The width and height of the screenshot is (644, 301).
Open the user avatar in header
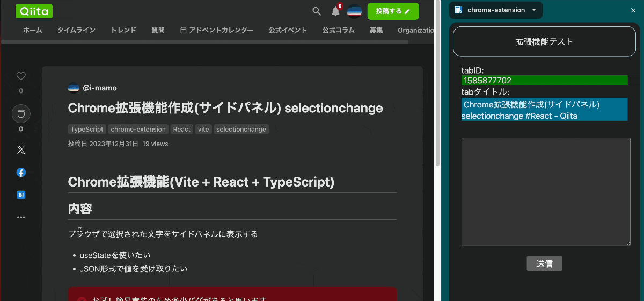click(x=354, y=11)
